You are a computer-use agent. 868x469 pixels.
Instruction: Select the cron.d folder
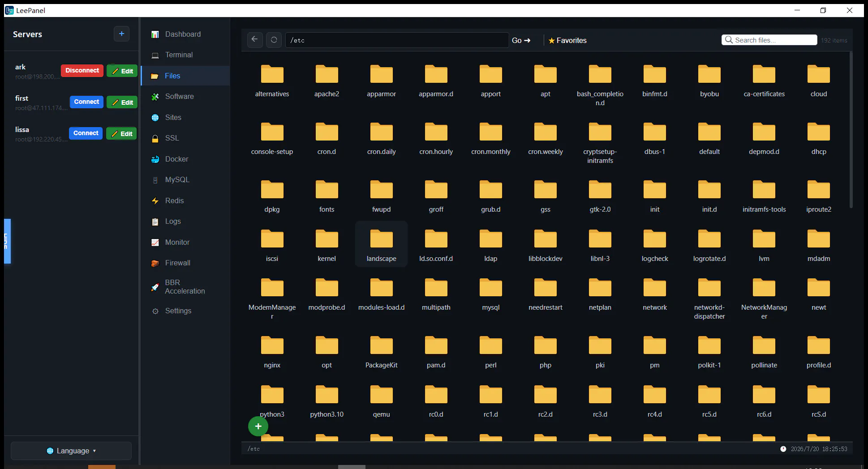pos(327,139)
